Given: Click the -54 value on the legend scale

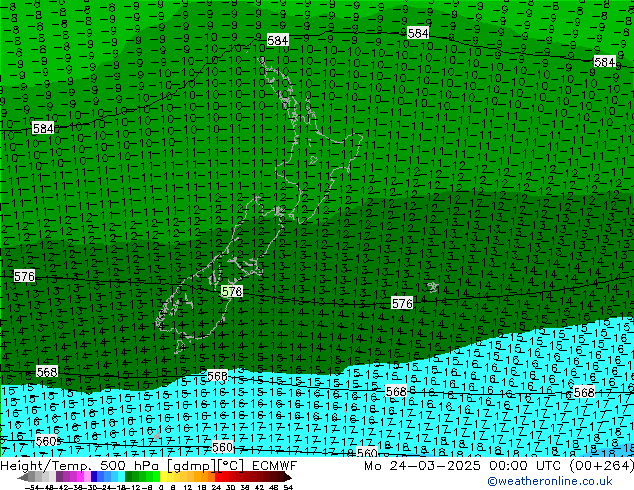Looking at the screenshot, I should click(x=32, y=487).
